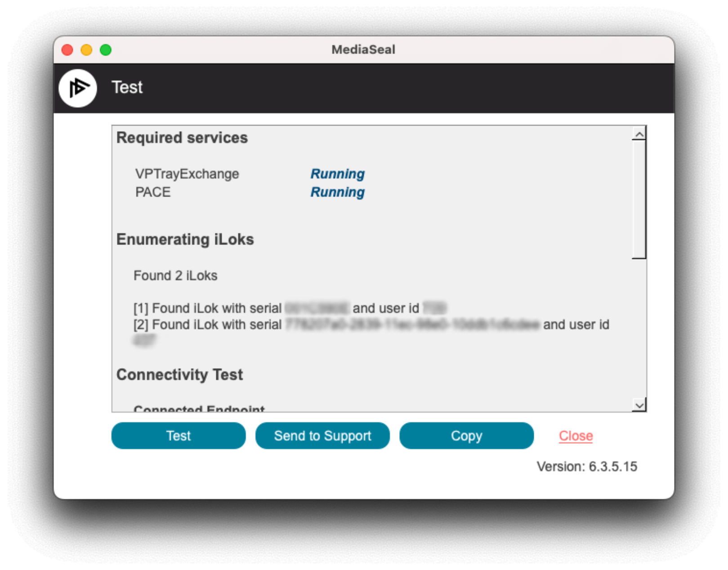This screenshot has height=570, width=728.
Task: Select the Connectivity Test heading
Action: click(180, 375)
